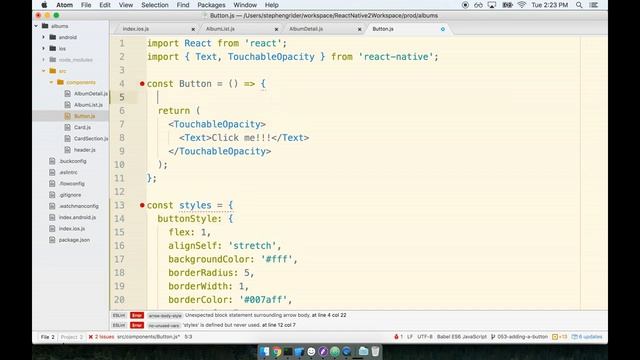Screen dimensions: 640x360
Task: Click the lint error dot on line 13
Action: pos(142,205)
